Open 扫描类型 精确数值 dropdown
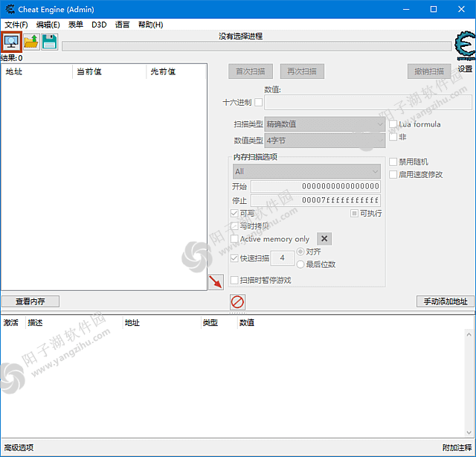 pyautogui.click(x=325, y=124)
